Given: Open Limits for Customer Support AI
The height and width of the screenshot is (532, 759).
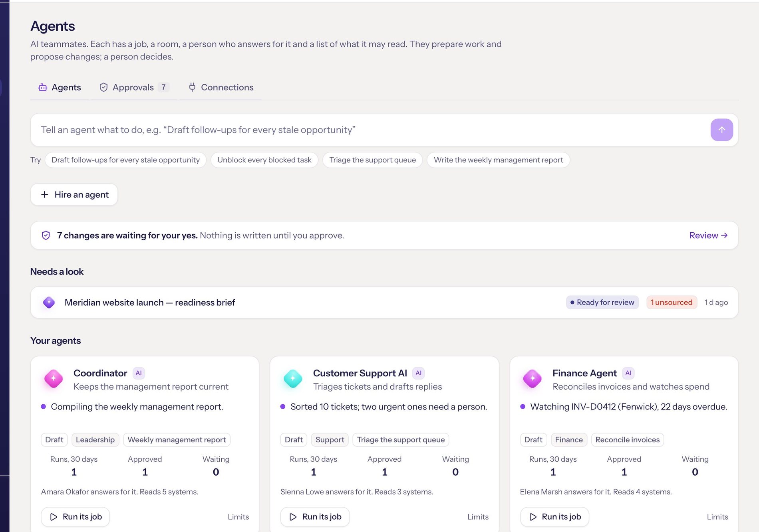Looking at the screenshot, I should coord(478,517).
